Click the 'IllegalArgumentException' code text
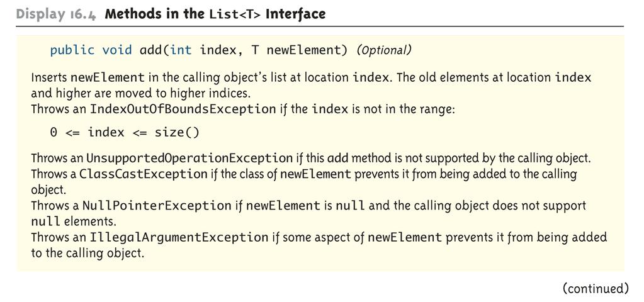 [179, 237]
